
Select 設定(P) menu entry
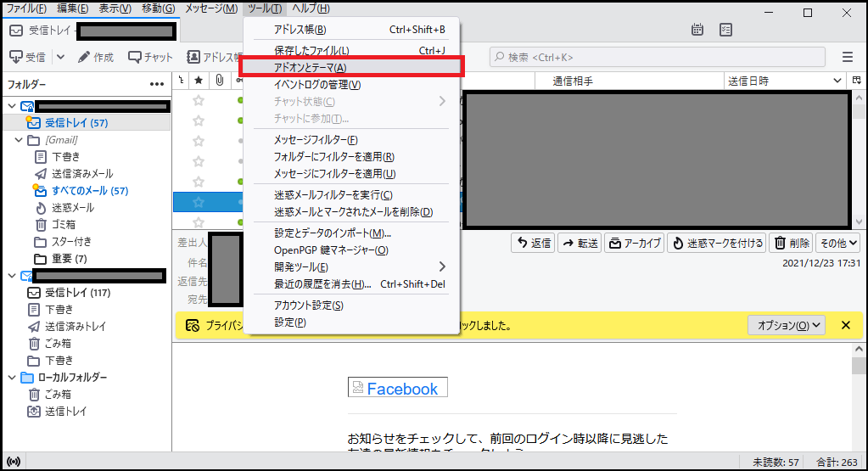coord(351,322)
